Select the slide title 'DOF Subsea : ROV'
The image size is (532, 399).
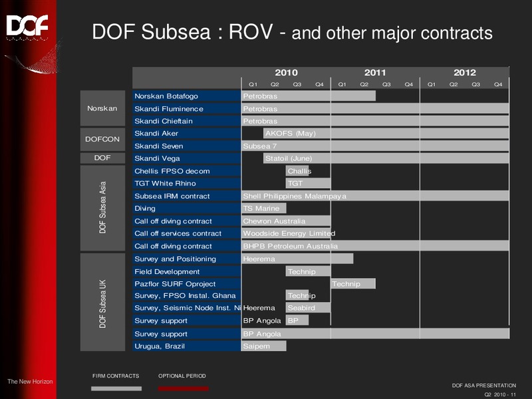[182, 32]
